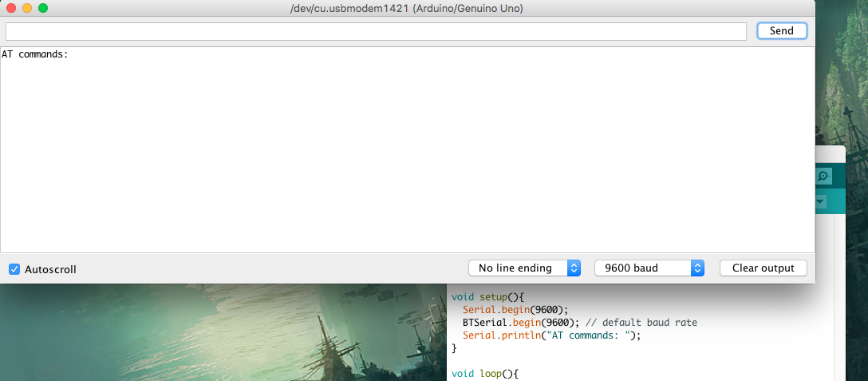Open tab menu arrow in Arduino IDE window
The width and height of the screenshot is (868, 381).
tap(821, 202)
